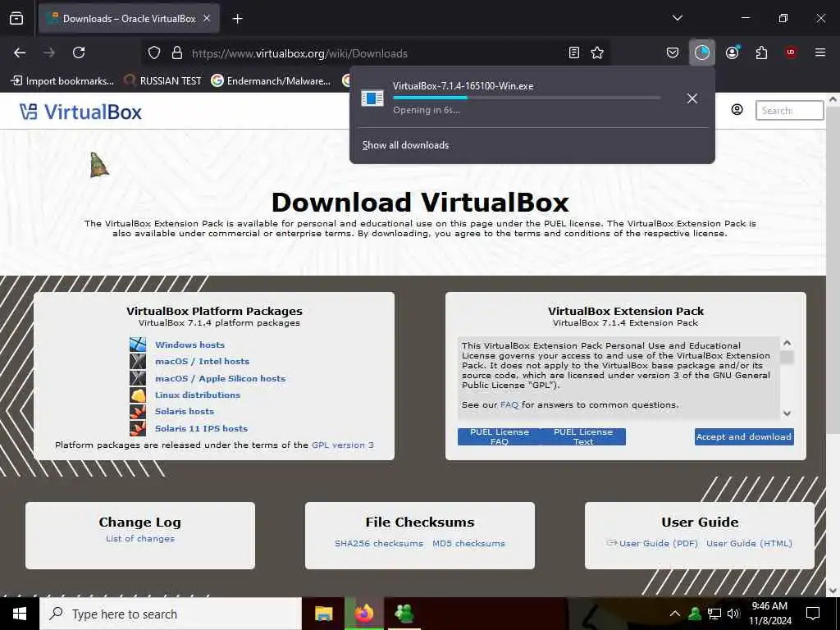The height and width of the screenshot is (630, 840).
Task: Open the SHA256 checksums link
Action: 379,543
